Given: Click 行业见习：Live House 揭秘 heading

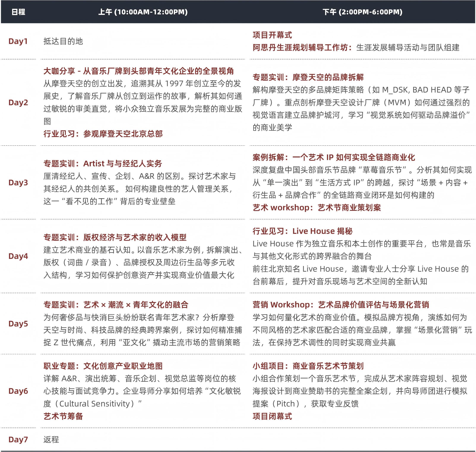Looking at the screenshot, I should 302,231.
